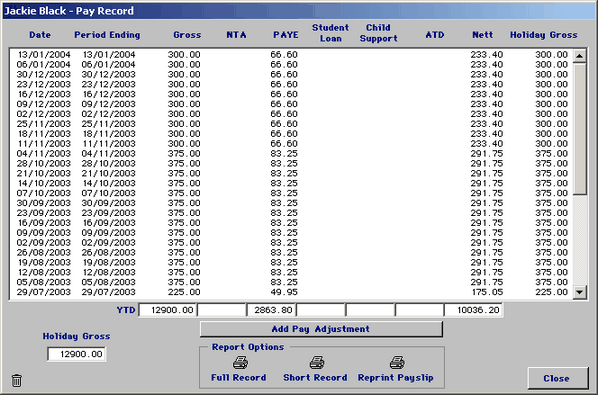Screen dimensions: 598x395
Task: Select the 09/12/2003 pay record date
Action: 44,104
